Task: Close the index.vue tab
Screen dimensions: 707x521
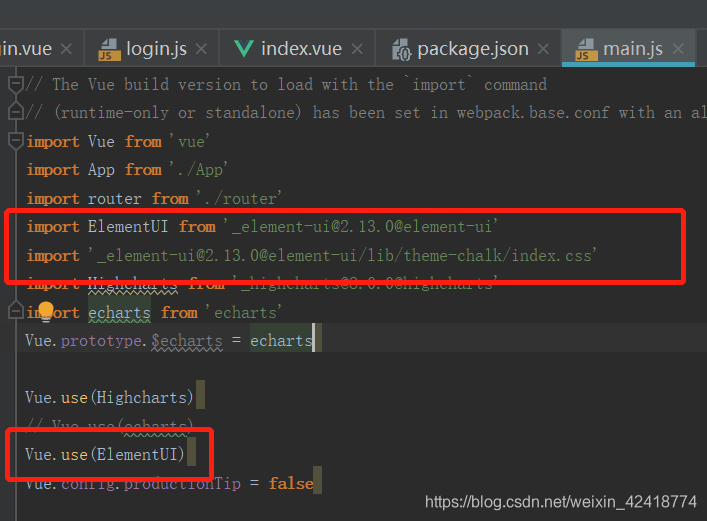Action: [357, 49]
